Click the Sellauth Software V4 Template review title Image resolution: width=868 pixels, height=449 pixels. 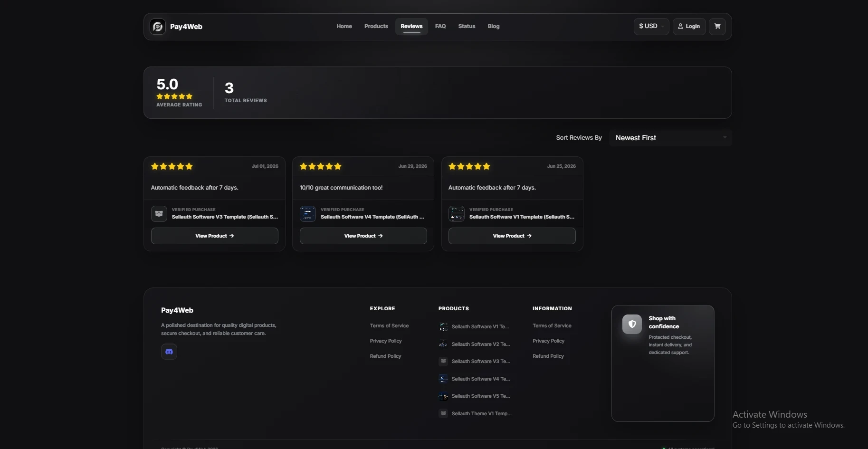coord(372,217)
